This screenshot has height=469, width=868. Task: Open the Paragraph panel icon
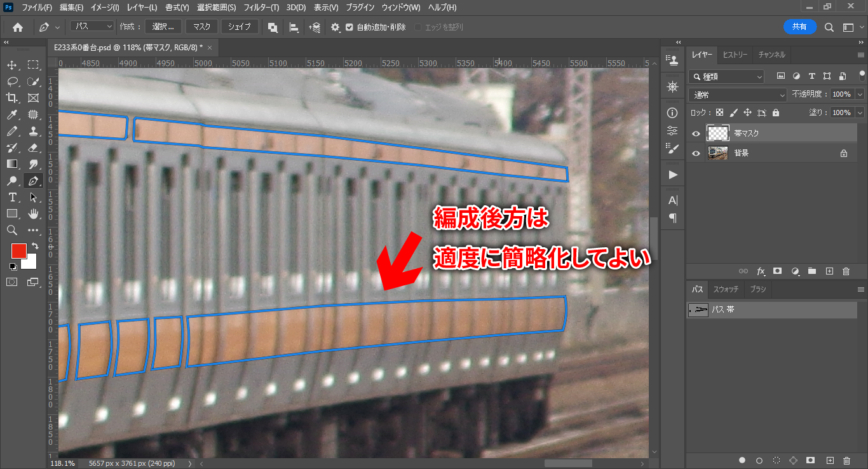pos(672,218)
